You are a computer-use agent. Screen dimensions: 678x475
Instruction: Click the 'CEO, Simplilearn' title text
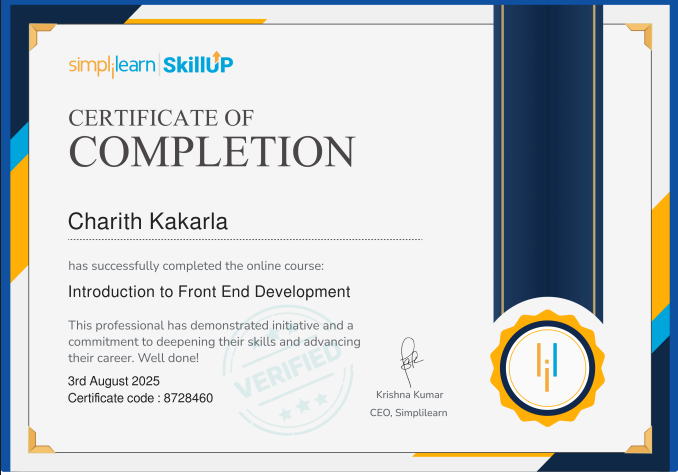[409, 413]
